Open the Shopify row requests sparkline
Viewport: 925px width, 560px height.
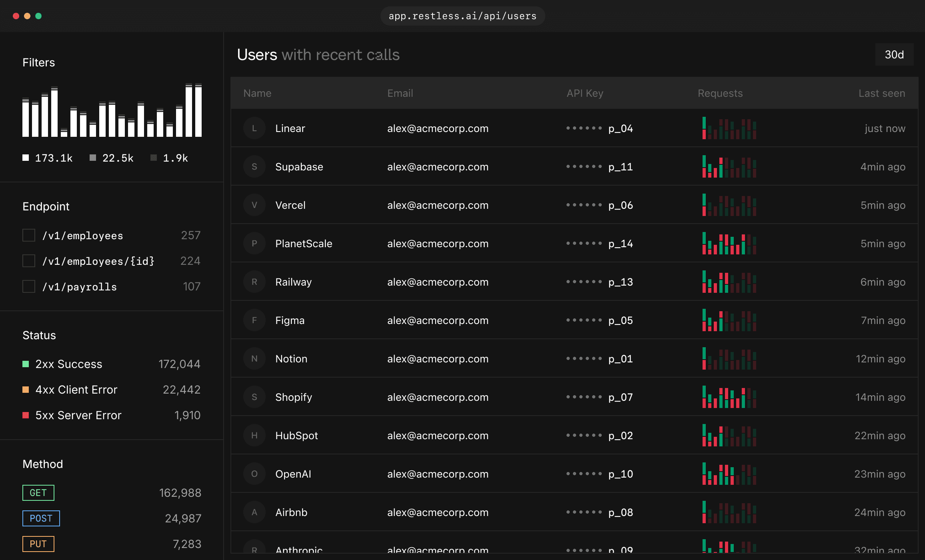click(x=729, y=397)
